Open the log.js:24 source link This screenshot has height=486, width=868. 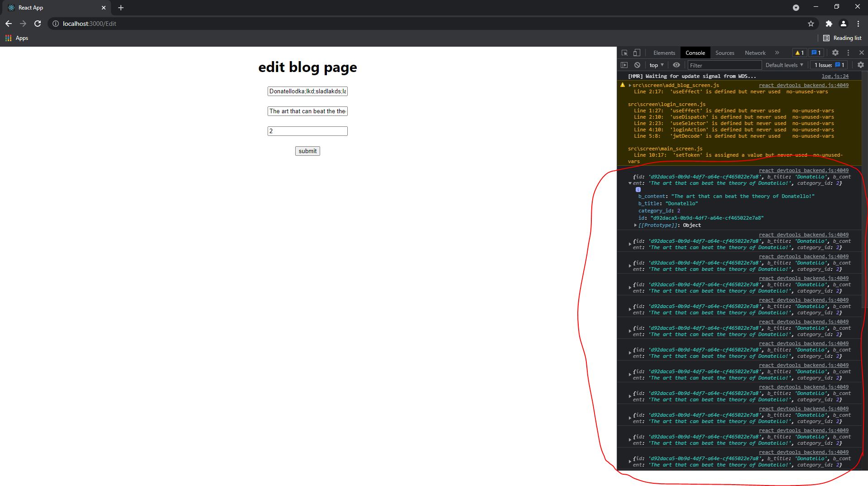(x=835, y=76)
